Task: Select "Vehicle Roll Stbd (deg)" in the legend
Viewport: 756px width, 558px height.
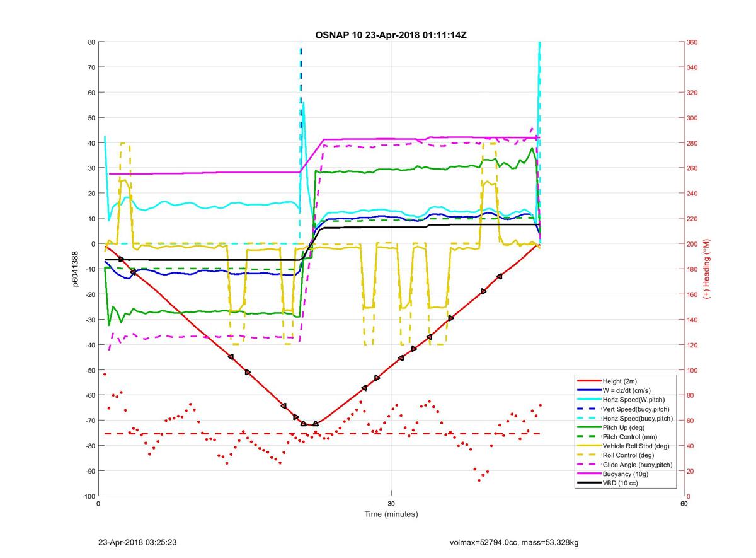Action: 637,446
